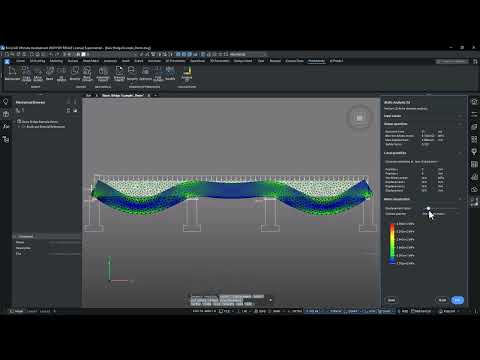Screen dimensions: 480x360
Task: Select the Mechanical ribbon tab
Action: coord(316,61)
